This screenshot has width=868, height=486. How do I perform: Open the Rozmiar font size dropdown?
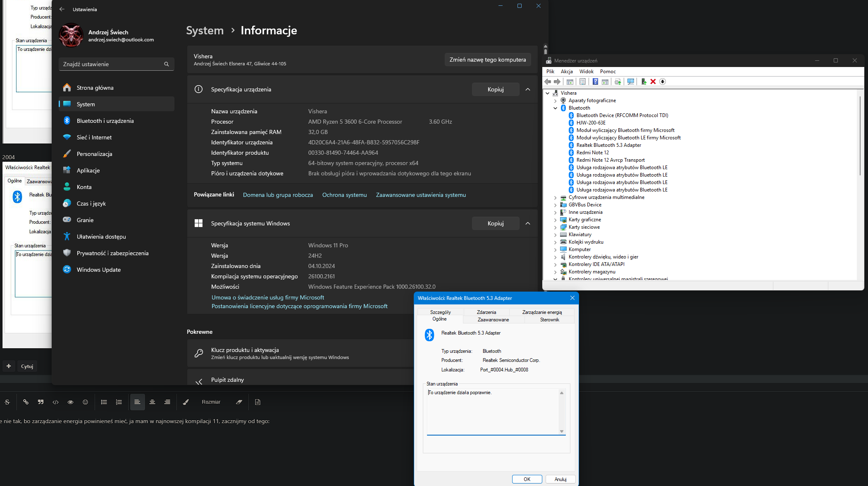point(211,402)
